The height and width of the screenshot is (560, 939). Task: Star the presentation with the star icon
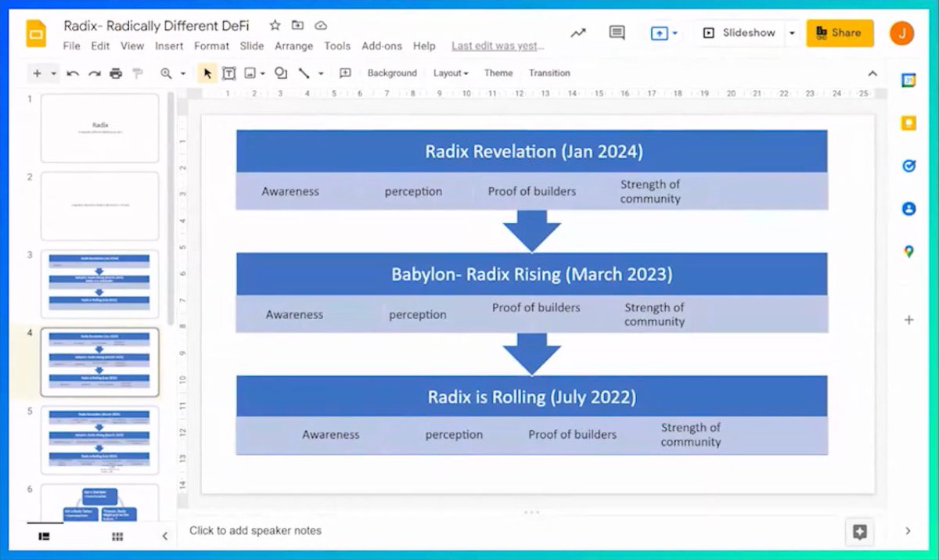coord(275,26)
